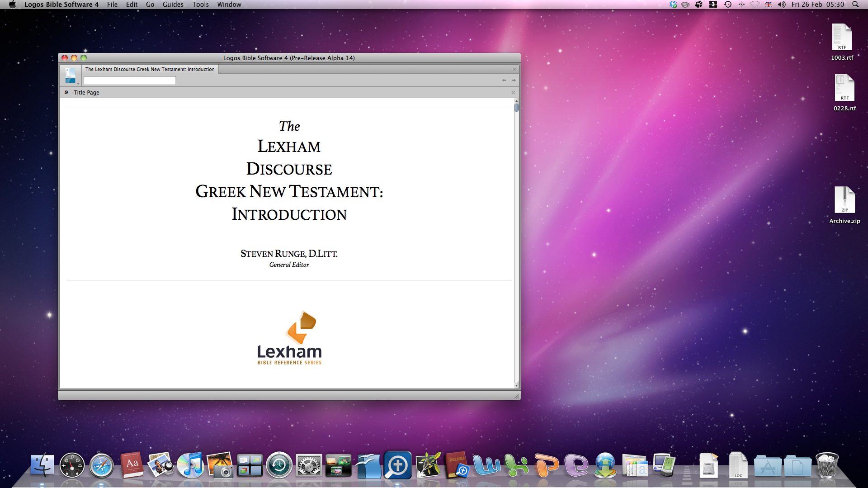Viewport: 868px width, 488px height.
Task: Click the volume speaker icon
Action: point(782,5)
